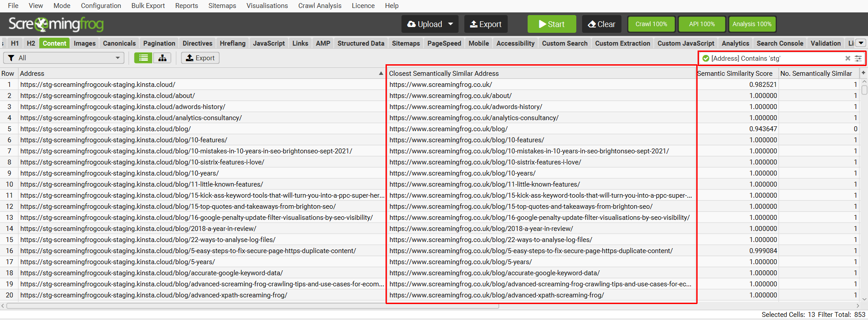
Task: Expand the Upload button dropdown arrow
Action: coord(451,24)
